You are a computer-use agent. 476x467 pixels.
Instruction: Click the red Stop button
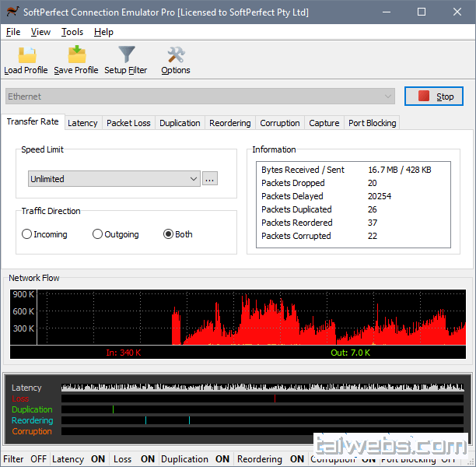click(434, 97)
